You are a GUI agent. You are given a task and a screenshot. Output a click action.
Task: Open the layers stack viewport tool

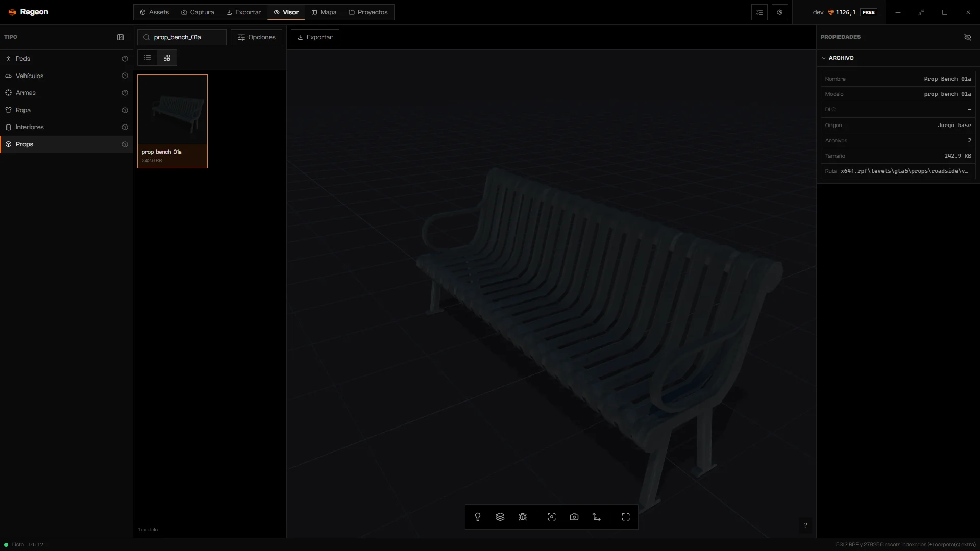pyautogui.click(x=500, y=517)
